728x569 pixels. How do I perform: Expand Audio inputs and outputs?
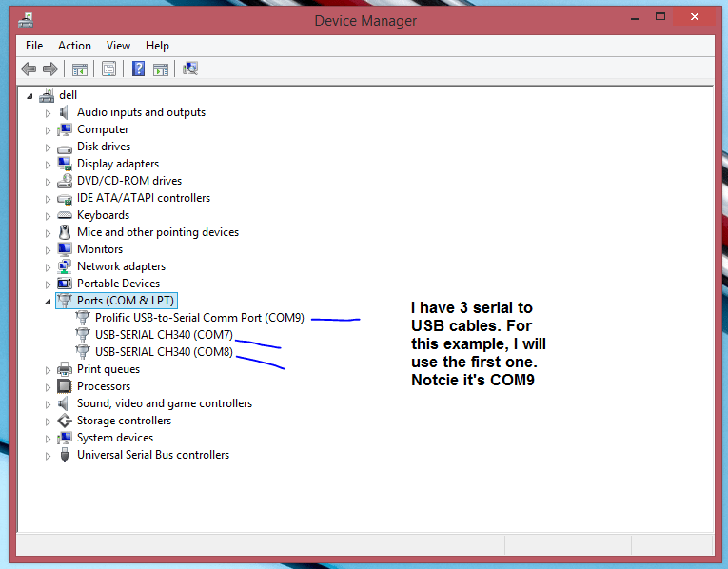(48, 113)
